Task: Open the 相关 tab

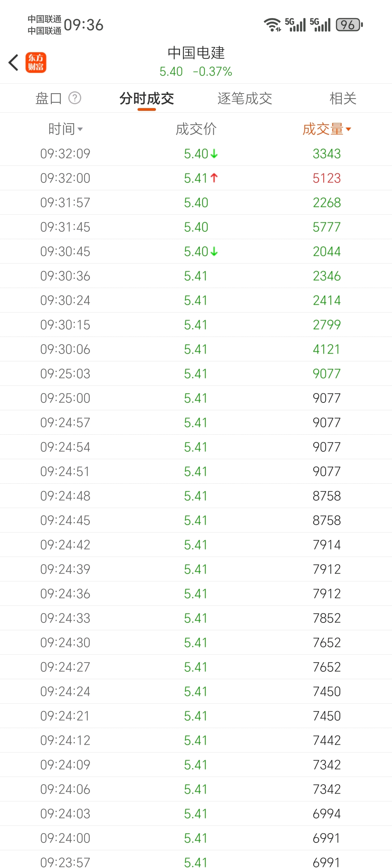Action: pyautogui.click(x=343, y=98)
